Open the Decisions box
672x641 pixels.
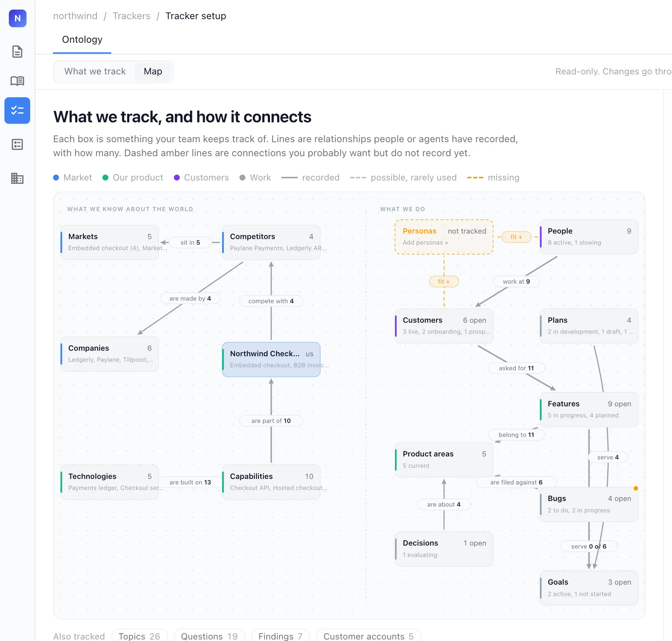tap(444, 549)
